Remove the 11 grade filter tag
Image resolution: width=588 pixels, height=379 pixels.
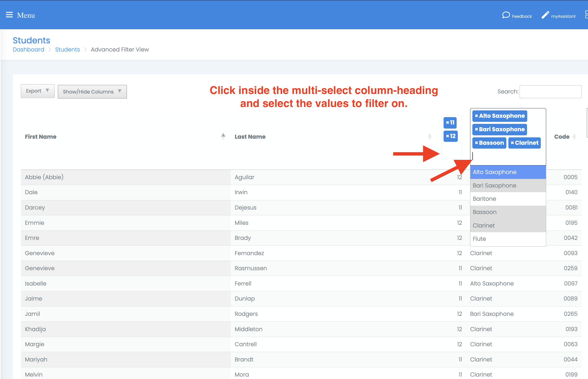pyautogui.click(x=447, y=123)
